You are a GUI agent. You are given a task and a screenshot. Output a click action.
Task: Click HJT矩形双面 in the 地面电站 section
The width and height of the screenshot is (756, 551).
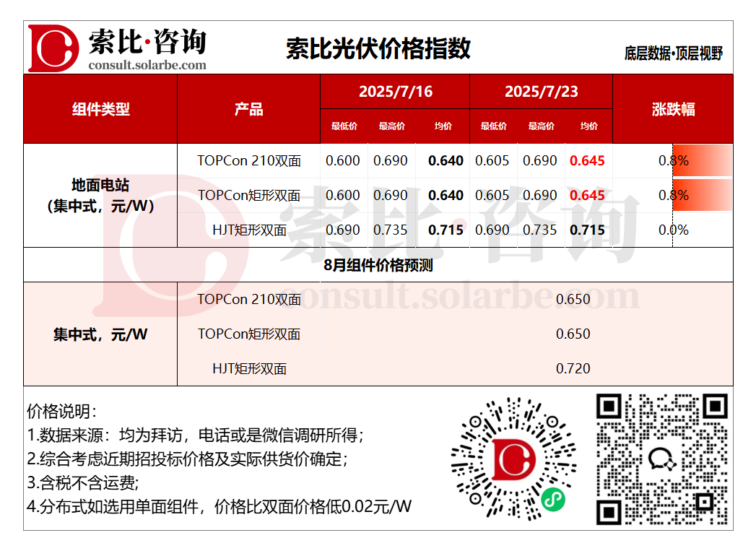[x=249, y=230]
